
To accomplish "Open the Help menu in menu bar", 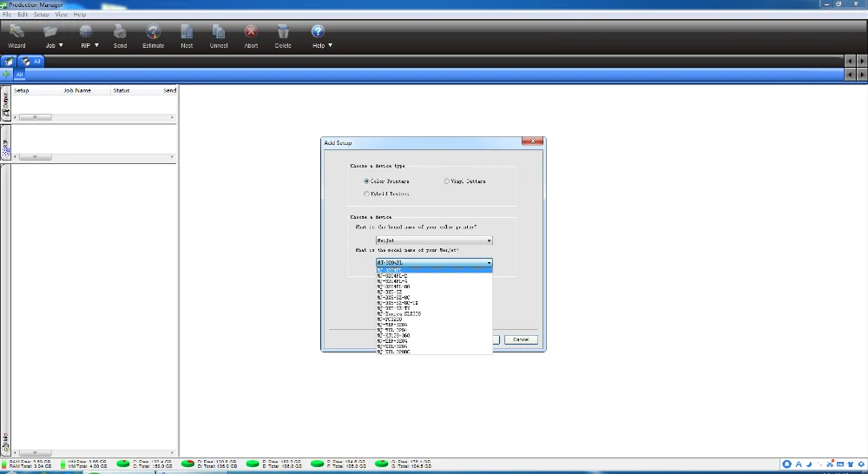I will (x=80, y=15).
